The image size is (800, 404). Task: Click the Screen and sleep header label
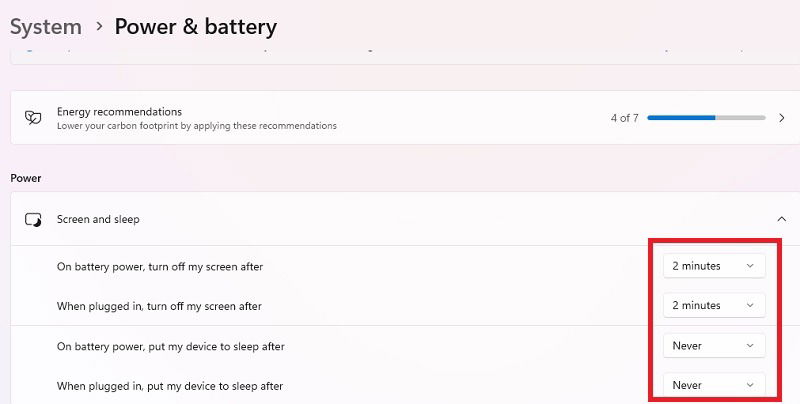click(x=98, y=219)
